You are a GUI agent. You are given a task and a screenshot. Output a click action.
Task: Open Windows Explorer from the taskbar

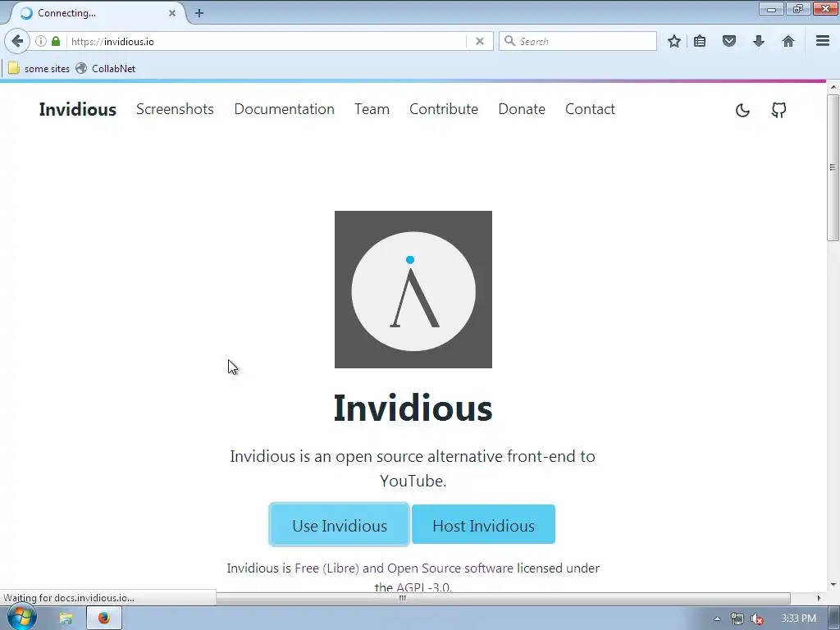(x=66, y=619)
